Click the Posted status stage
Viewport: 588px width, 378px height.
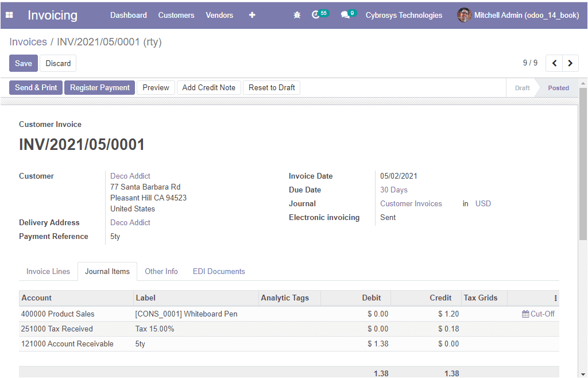click(558, 88)
